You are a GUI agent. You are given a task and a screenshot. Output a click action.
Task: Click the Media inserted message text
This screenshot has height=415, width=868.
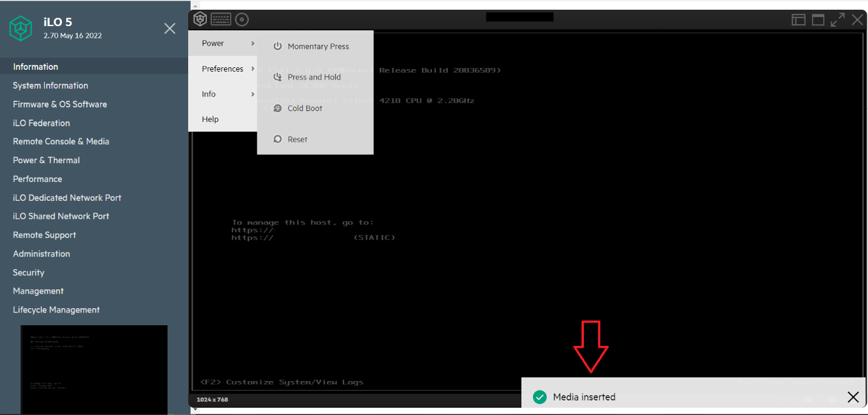584,397
